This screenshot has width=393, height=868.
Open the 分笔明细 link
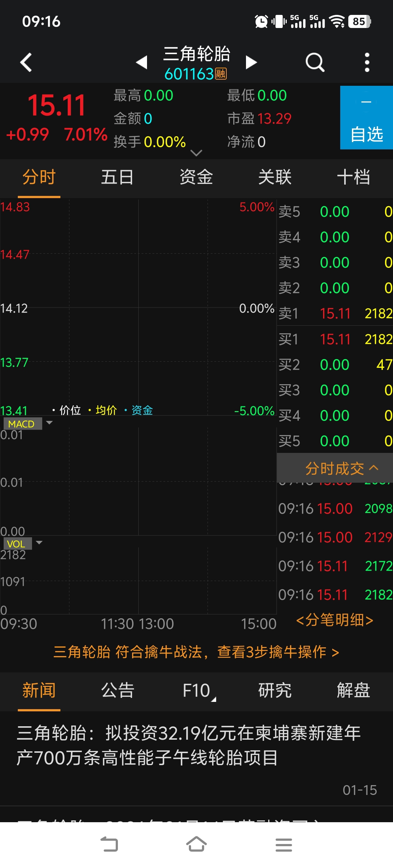(335, 620)
